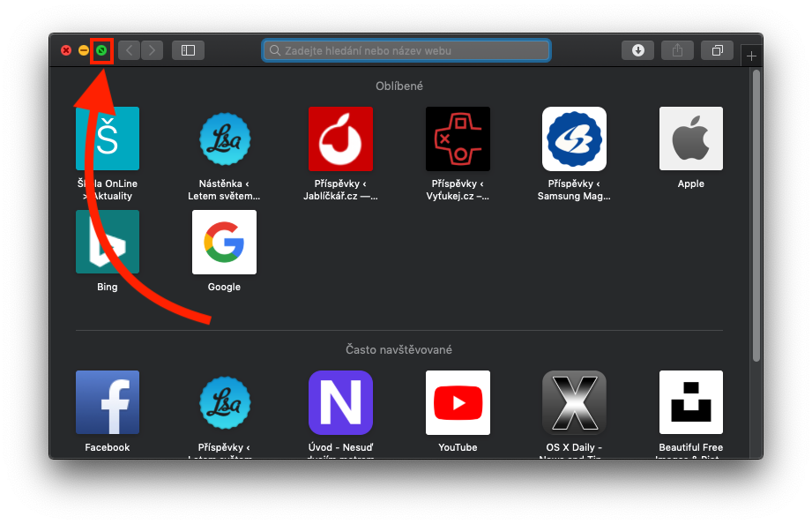
Task: Open Příspěvky Letem světem under Často navštěvované
Action: (x=224, y=402)
